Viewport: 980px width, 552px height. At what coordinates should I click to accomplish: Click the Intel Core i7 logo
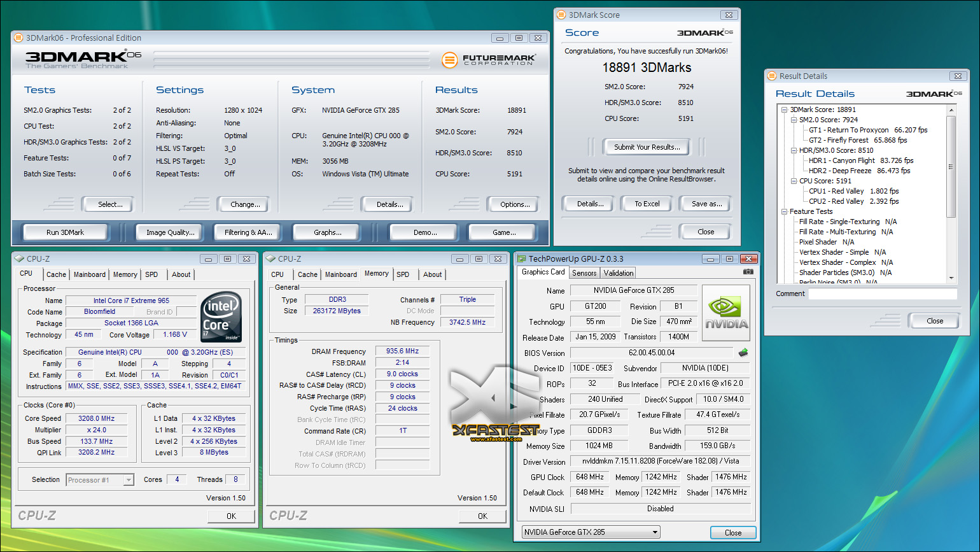point(221,316)
